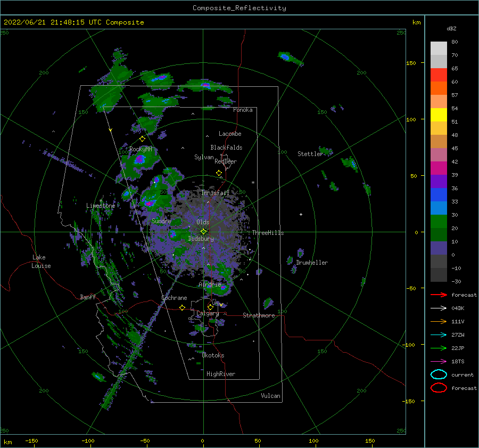
Task: Click the Drumheller label
Action: pyautogui.click(x=312, y=263)
